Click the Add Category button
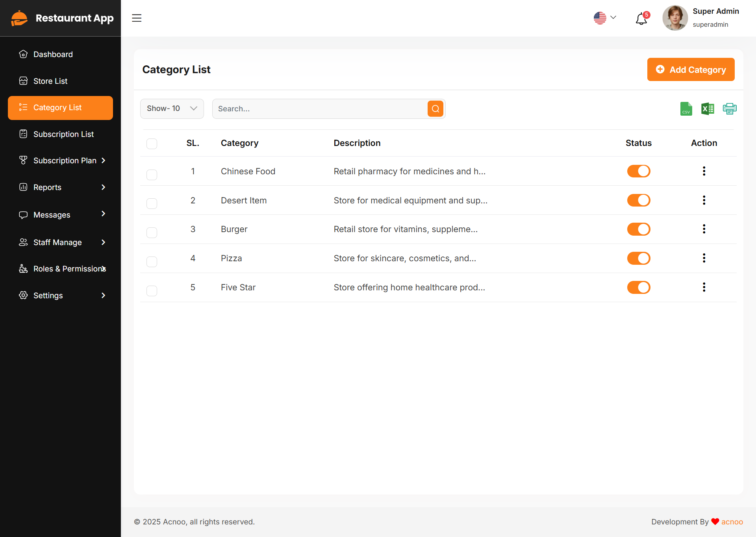This screenshot has height=537, width=756. click(x=691, y=70)
